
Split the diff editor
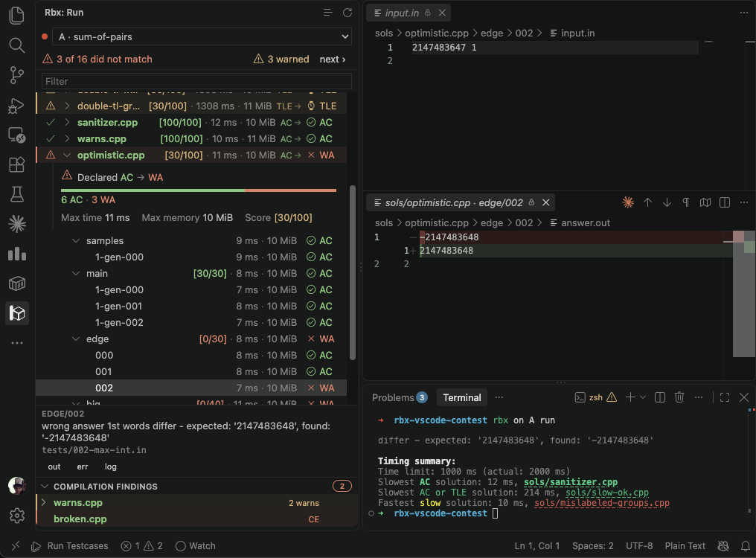(725, 202)
